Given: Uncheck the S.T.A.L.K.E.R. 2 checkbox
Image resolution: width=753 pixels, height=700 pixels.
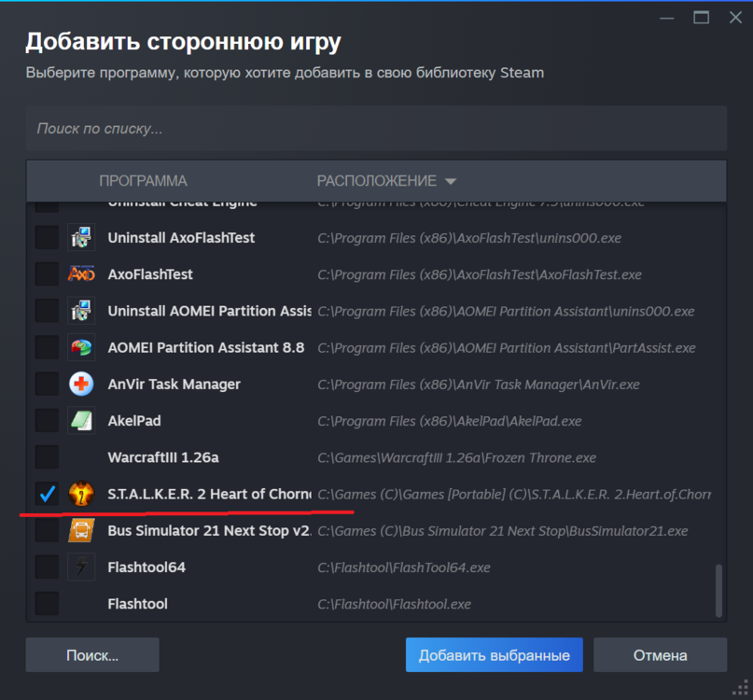Looking at the screenshot, I should point(47,493).
